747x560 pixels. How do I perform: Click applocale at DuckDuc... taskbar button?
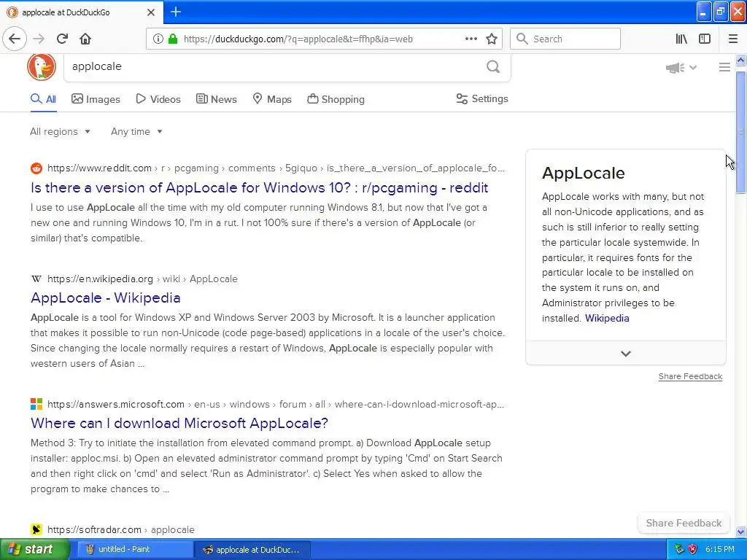pyautogui.click(x=252, y=550)
